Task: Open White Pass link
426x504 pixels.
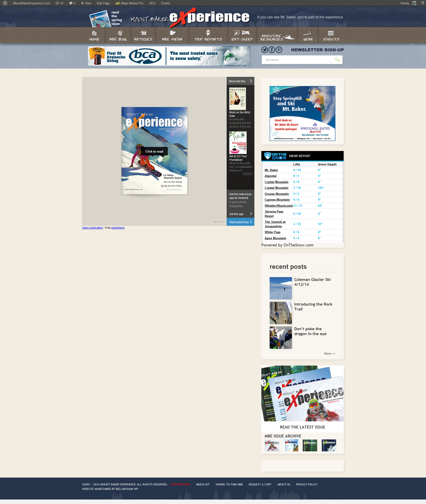Action: pyautogui.click(x=273, y=232)
